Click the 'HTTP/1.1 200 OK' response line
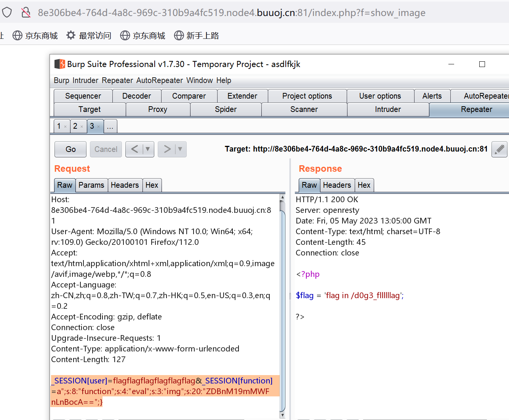The width and height of the screenshot is (509, 420). click(x=327, y=200)
